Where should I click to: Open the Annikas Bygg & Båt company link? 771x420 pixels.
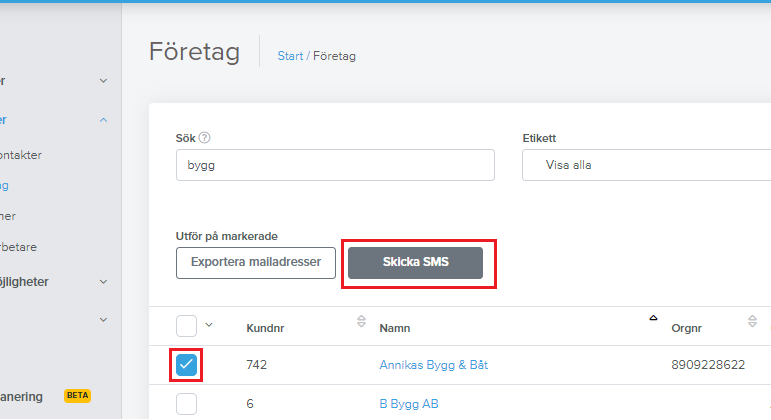(x=434, y=365)
